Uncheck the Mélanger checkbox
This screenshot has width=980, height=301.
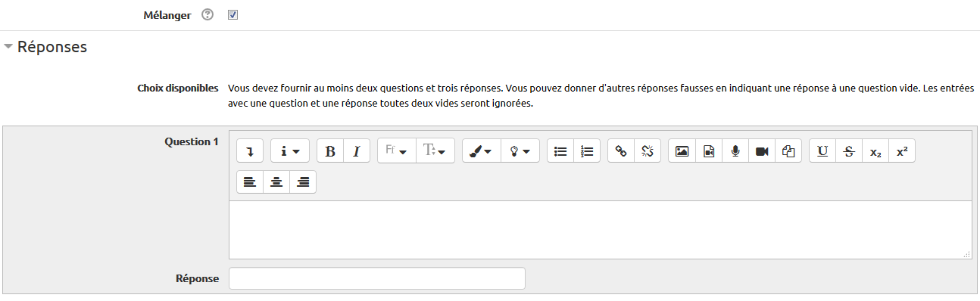[x=233, y=15]
